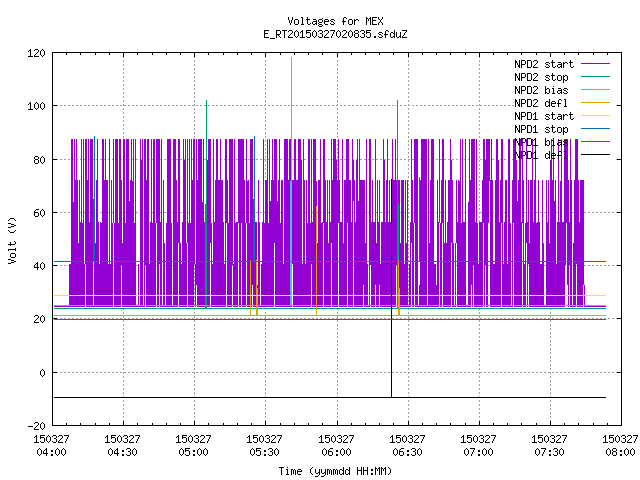
Task: Click the red NPD1 bias legend line sample
Action: [x=595, y=142]
